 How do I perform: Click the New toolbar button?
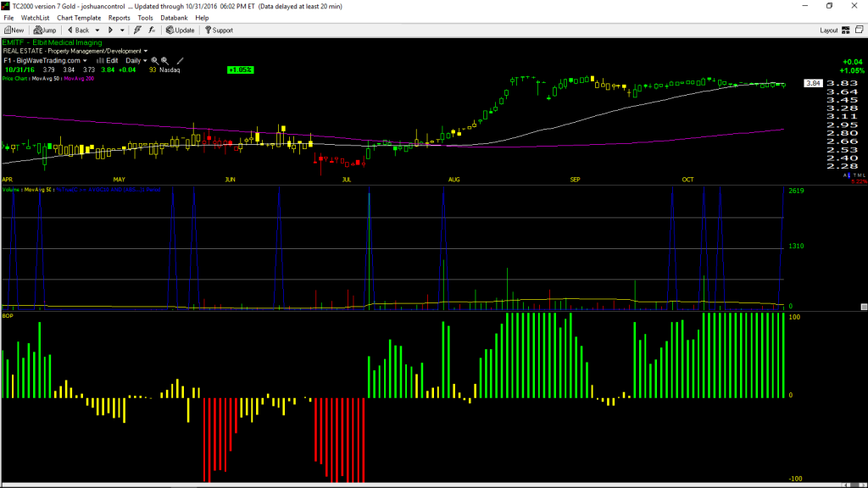point(14,30)
